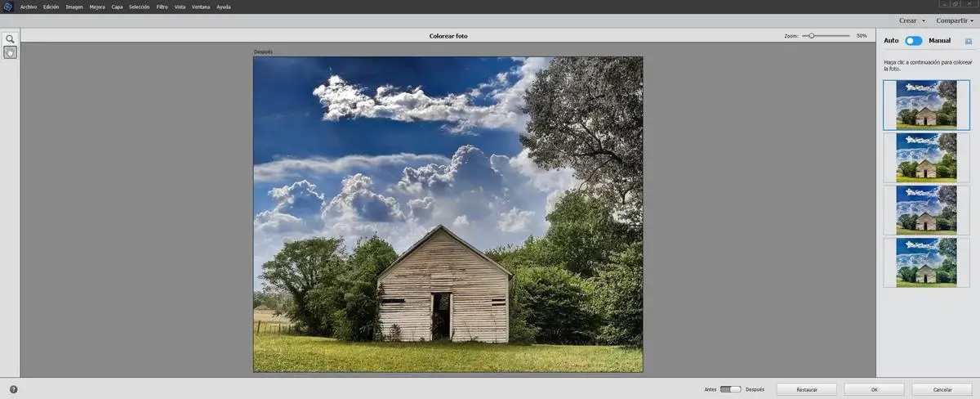Image resolution: width=980 pixels, height=399 pixels.
Task: Click the Después label above the preview
Action: coord(263,52)
